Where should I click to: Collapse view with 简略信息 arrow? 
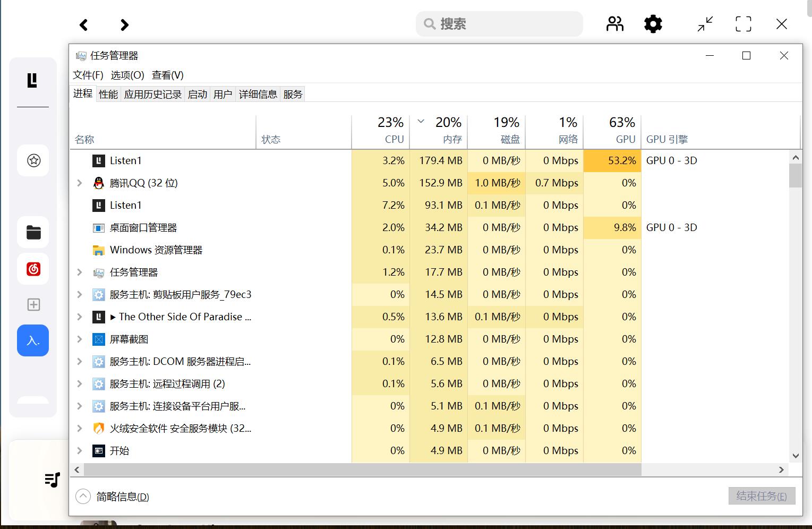(x=83, y=496)
